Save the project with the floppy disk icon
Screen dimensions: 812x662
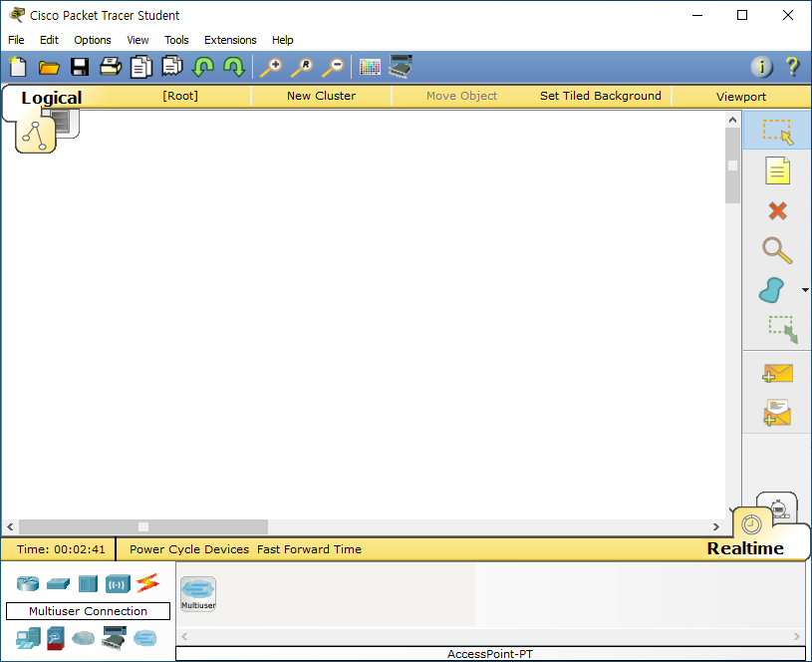coord(80,68)
